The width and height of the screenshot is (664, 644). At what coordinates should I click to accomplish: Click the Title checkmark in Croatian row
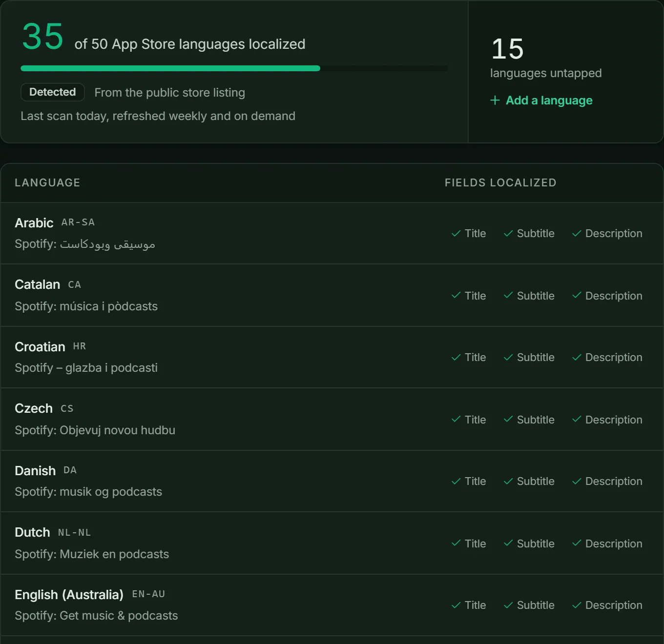pos(456,358)
